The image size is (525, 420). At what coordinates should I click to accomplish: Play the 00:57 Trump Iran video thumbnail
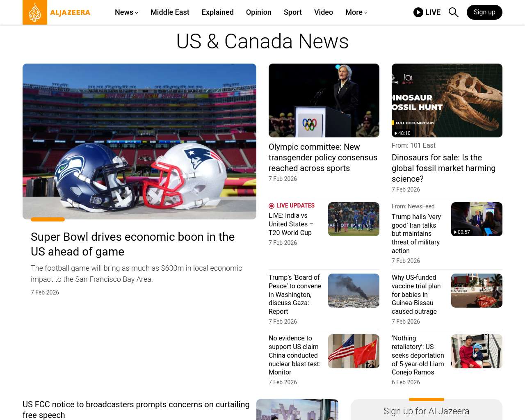(x=477, y=219)
